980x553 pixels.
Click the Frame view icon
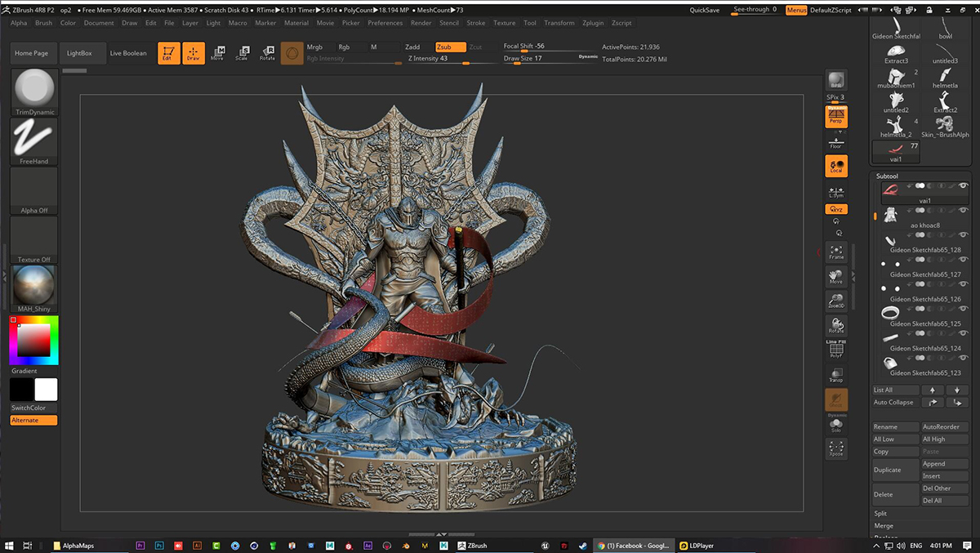click(x=835, y=252)
